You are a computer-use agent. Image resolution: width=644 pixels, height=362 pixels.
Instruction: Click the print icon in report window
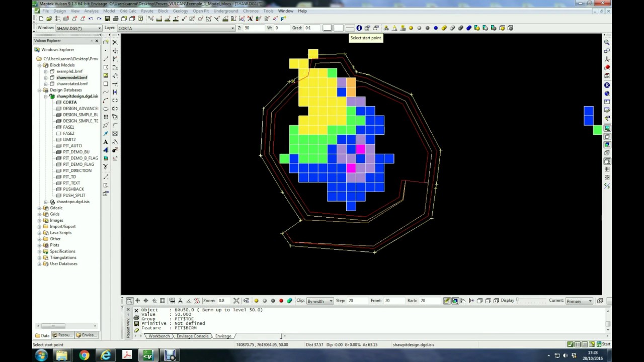[136, 317]
